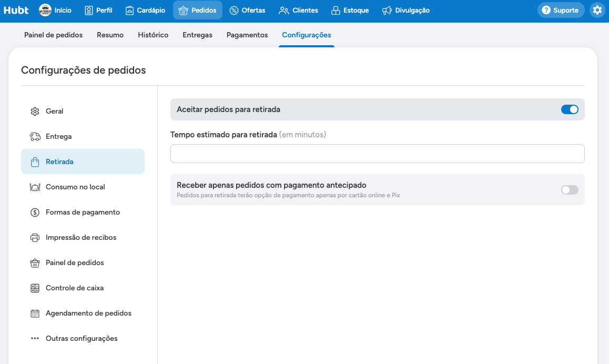Open the Clientes section
609x364 pixels.
click(298, 10)
